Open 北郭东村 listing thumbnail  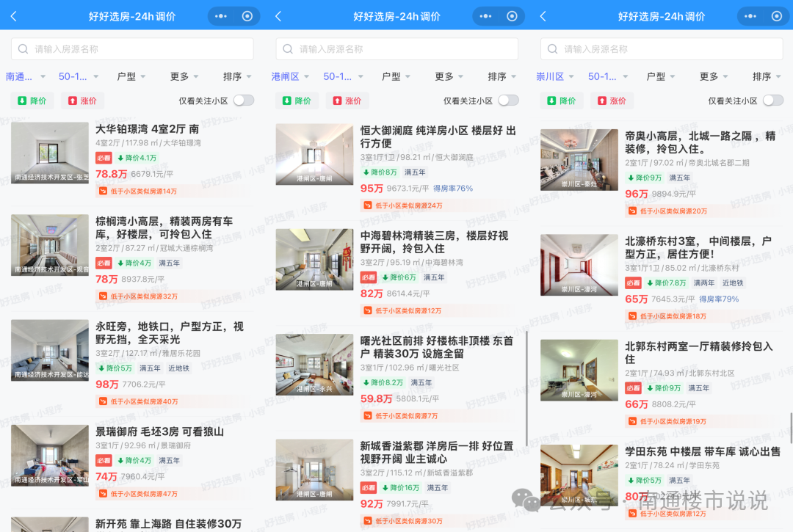tap(579, 370)
